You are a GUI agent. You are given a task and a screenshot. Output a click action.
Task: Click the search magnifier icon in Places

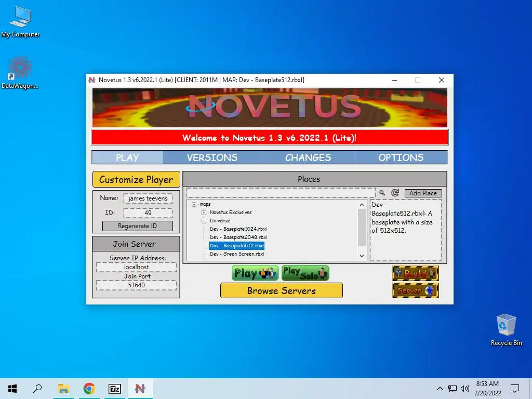tap(382, 193)
